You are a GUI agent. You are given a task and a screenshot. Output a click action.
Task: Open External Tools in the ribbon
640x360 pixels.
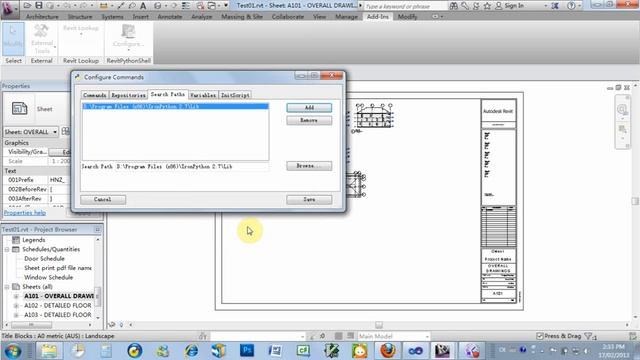pyautogui.click(x=42, y=39)
